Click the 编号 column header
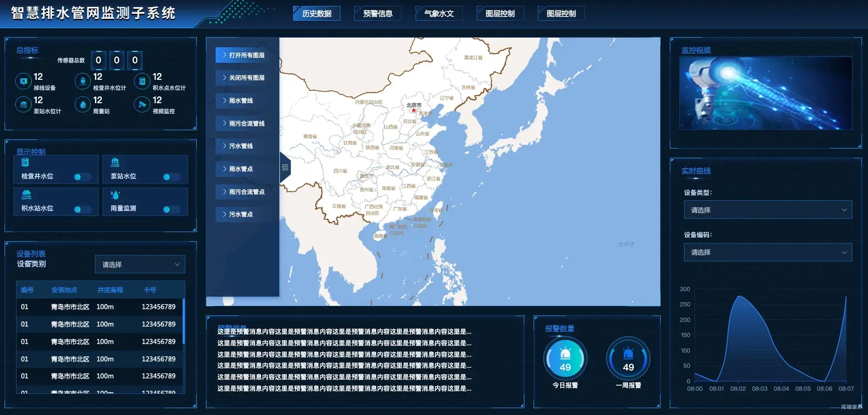 pos(27,290)
